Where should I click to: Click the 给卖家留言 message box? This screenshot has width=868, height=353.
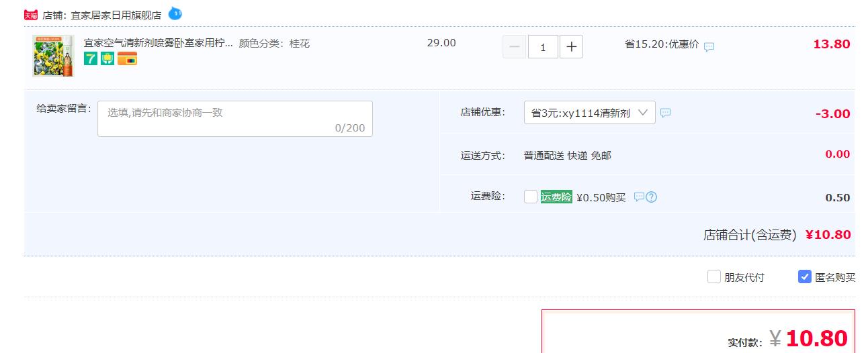pos(235,119)
